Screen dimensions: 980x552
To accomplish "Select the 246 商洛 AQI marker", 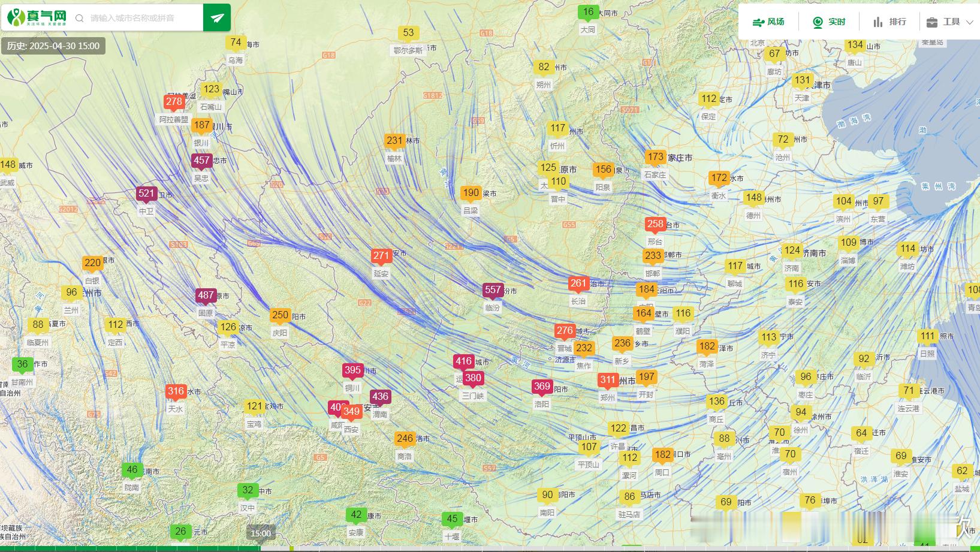I will [405, 439].
